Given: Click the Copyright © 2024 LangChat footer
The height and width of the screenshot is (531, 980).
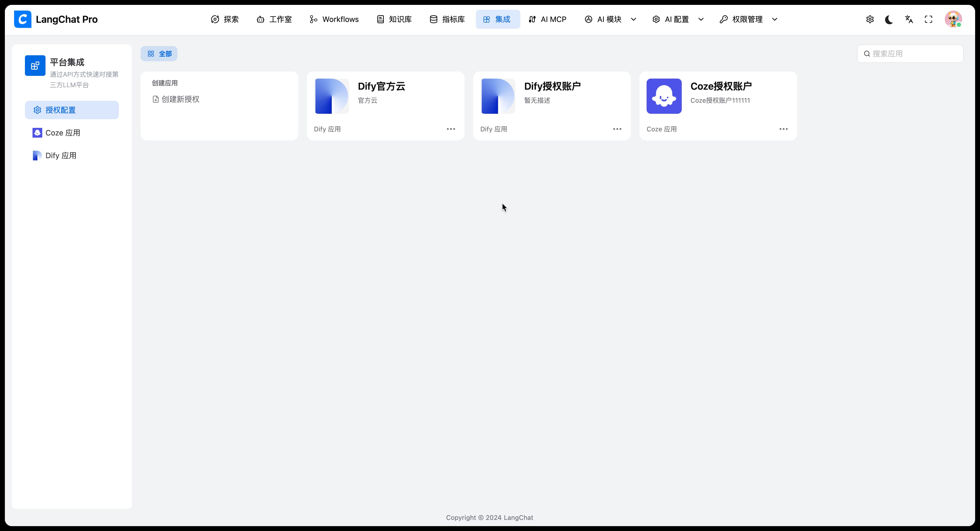Looking at the screenshot, I should click(x=490, y=518).
